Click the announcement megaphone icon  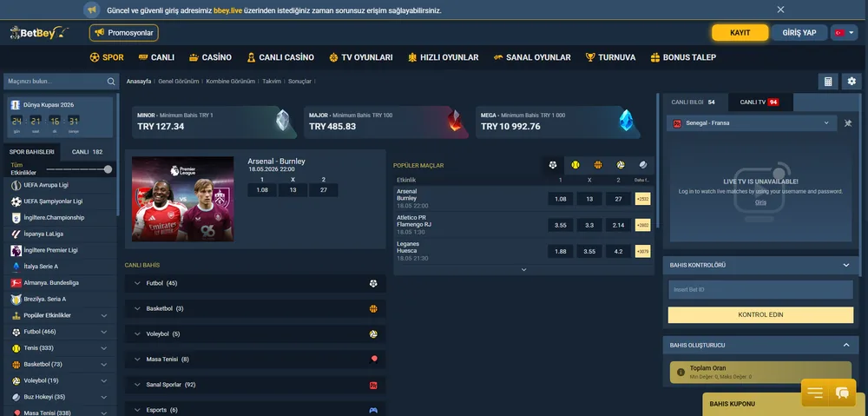[92, 10]
